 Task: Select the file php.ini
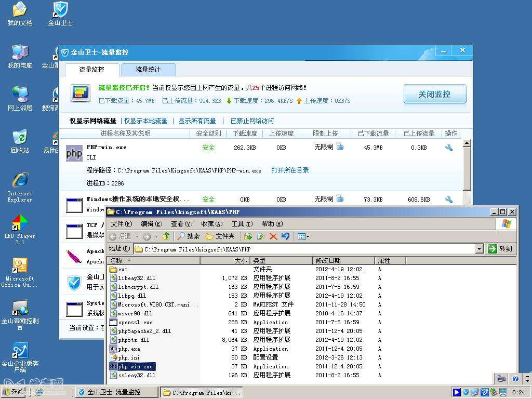pyautogui.click(x=125, y=357)
